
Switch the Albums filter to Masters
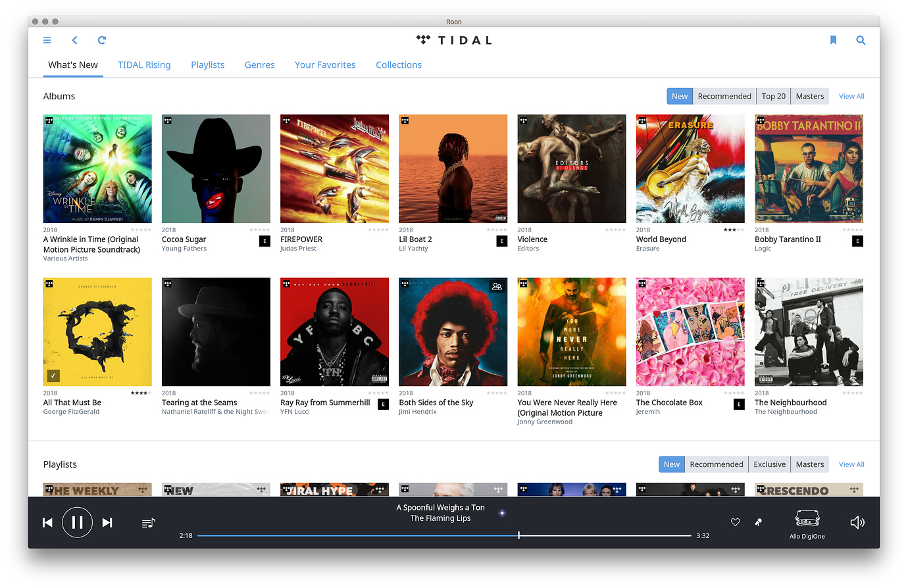point(809,96)
